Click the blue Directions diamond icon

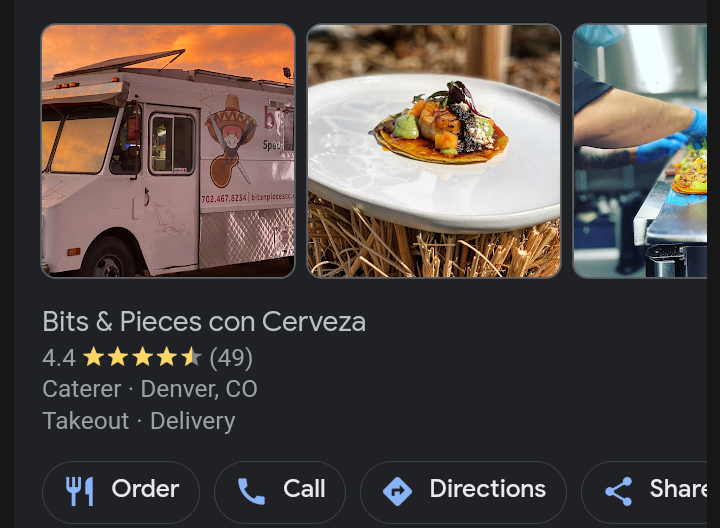397,491
